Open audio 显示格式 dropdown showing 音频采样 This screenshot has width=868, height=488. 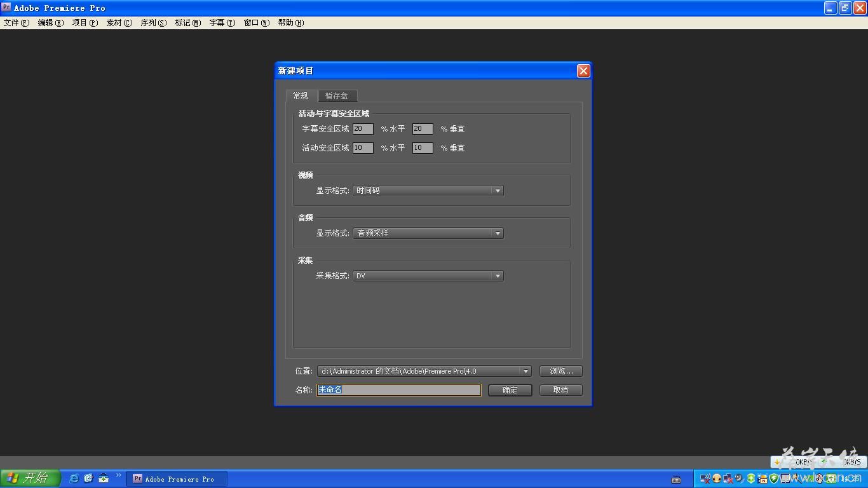click(x=428, y=233)
